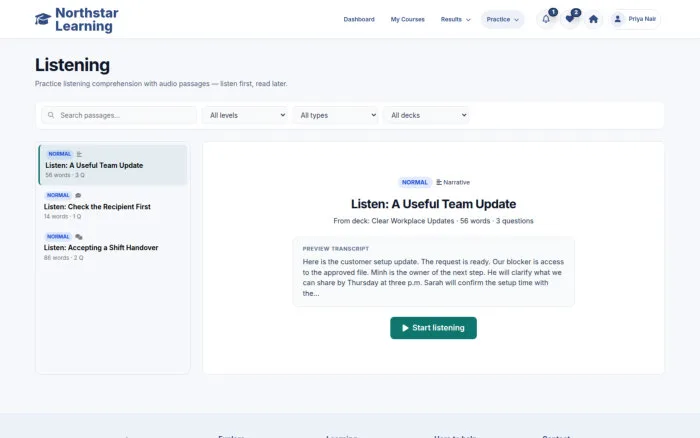Click dialogue icon on Shift Handover item
The image size is (700, 438).
click(x=79, y=237)
